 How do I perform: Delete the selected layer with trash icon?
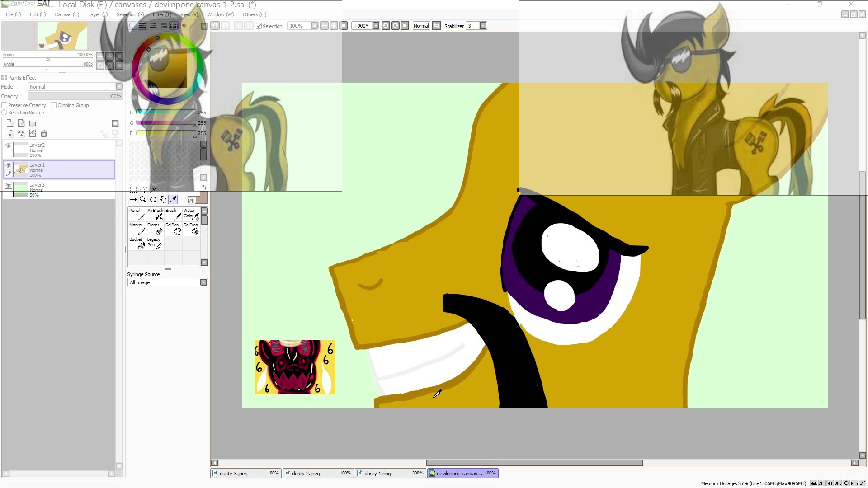(x=44, y=134)
